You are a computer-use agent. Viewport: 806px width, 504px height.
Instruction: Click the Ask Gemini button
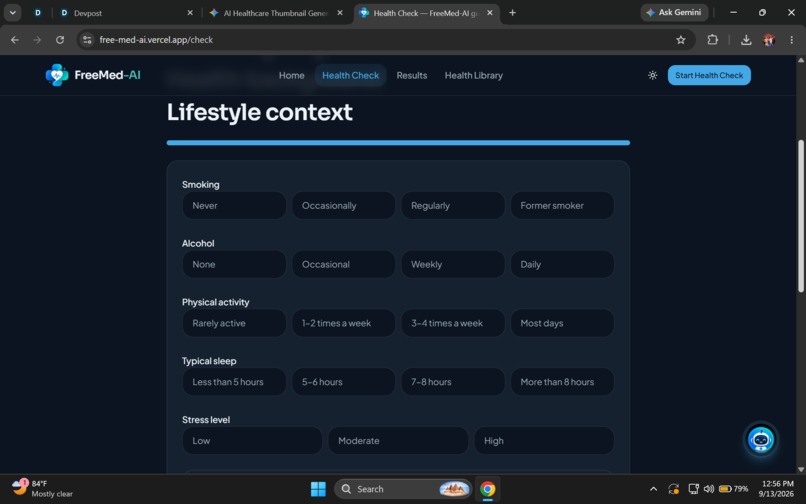[674, 12]
